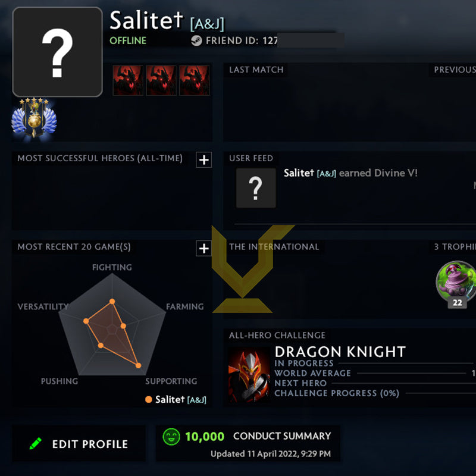476x476 pixels.
Task: Click the profile avatar question mark
Action: pyautogui.click(x=57, y=52)
